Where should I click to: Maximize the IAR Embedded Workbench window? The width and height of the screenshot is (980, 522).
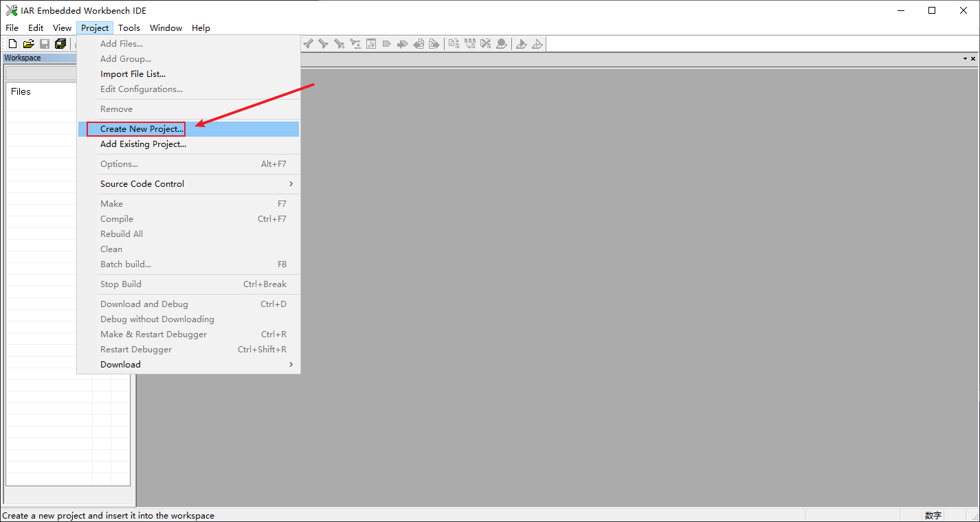(x=932, y=10)
